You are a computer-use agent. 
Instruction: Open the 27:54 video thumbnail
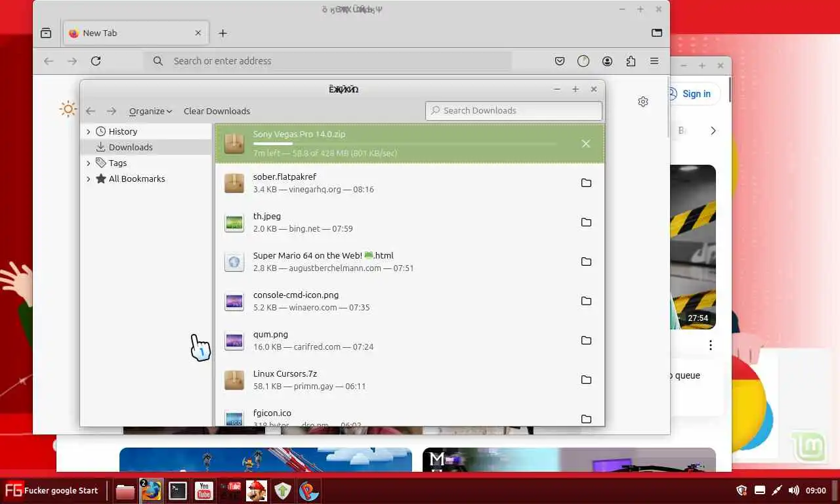tap(693, 247)
